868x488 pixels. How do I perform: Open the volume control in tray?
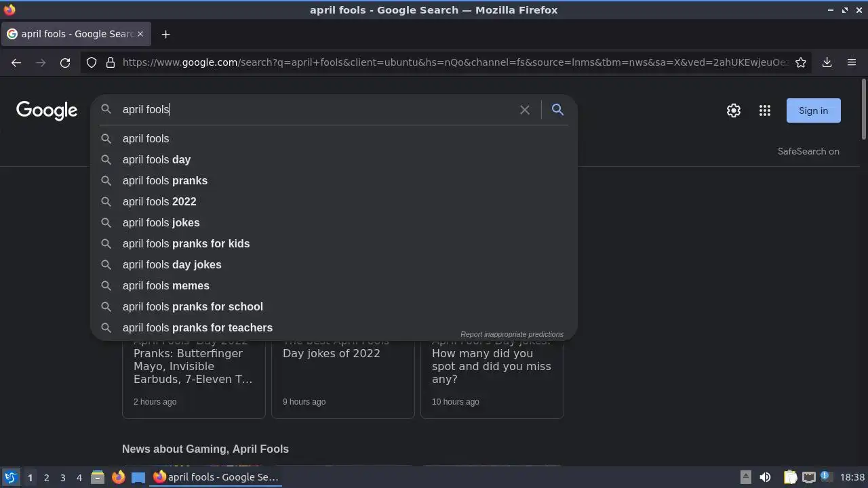point(765,477)
